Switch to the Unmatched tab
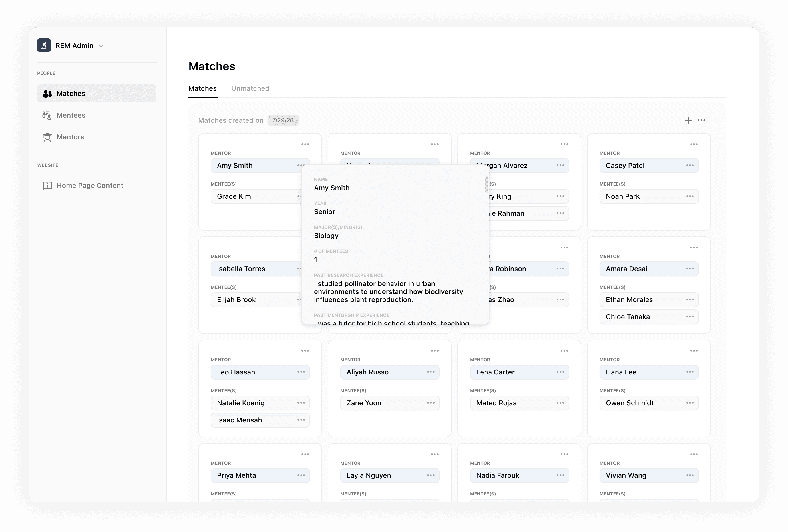Screen dimensions: 788x532 tap(250, 88)
